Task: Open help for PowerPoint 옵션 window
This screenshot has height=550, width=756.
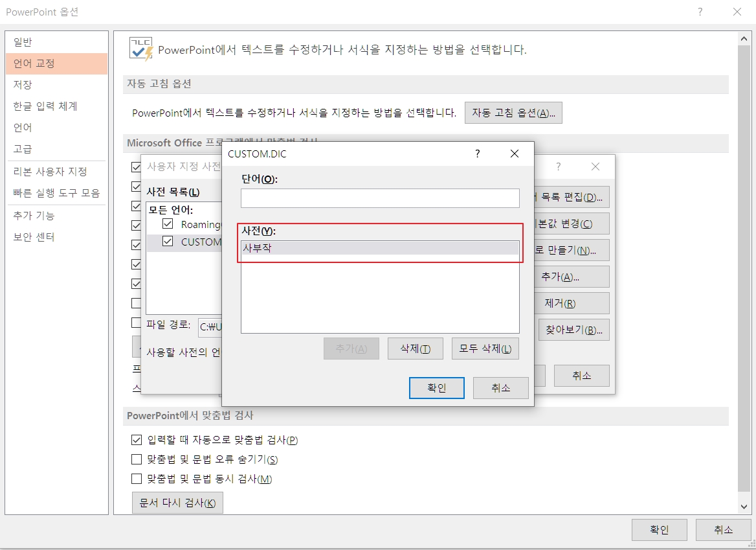Action: click(x=700, y=12)
